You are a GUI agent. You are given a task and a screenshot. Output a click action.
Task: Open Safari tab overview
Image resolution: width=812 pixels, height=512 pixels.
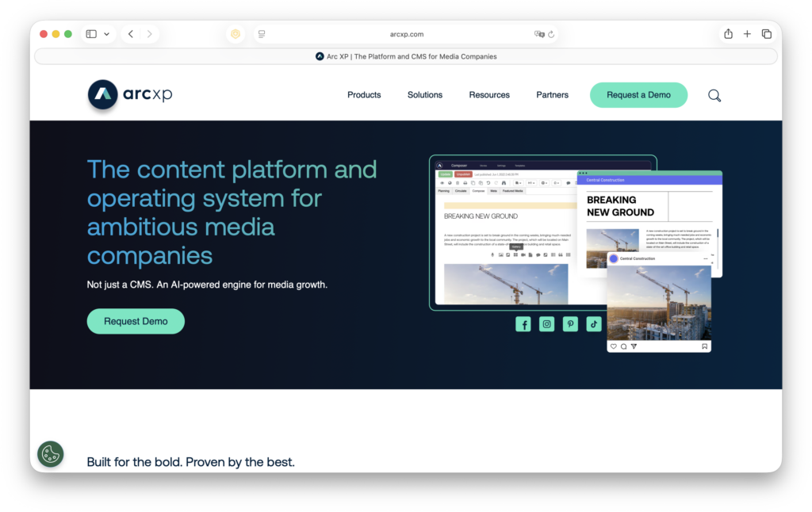[766, 34]
